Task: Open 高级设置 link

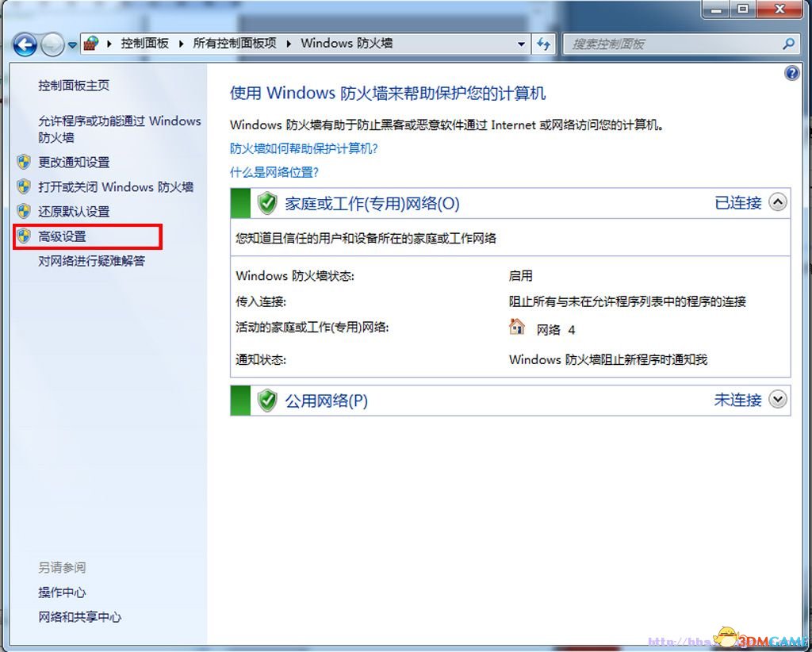Action: [x=62, y=236]
